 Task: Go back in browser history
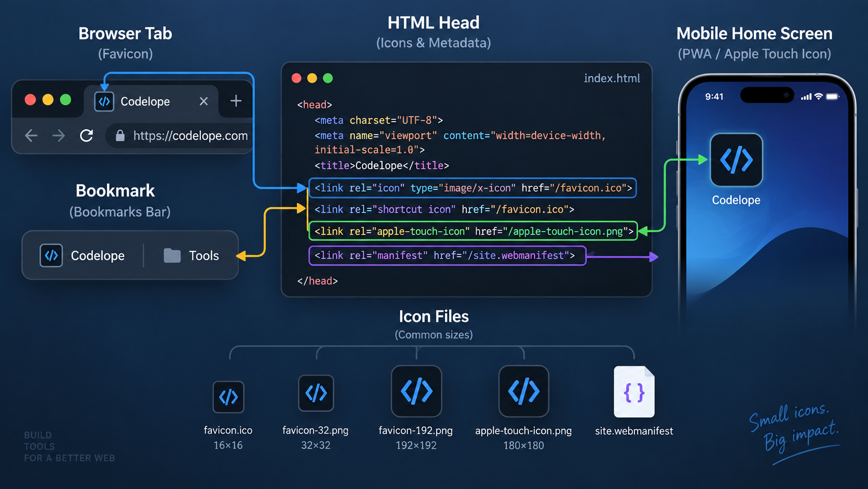click(x=31, y=136)
